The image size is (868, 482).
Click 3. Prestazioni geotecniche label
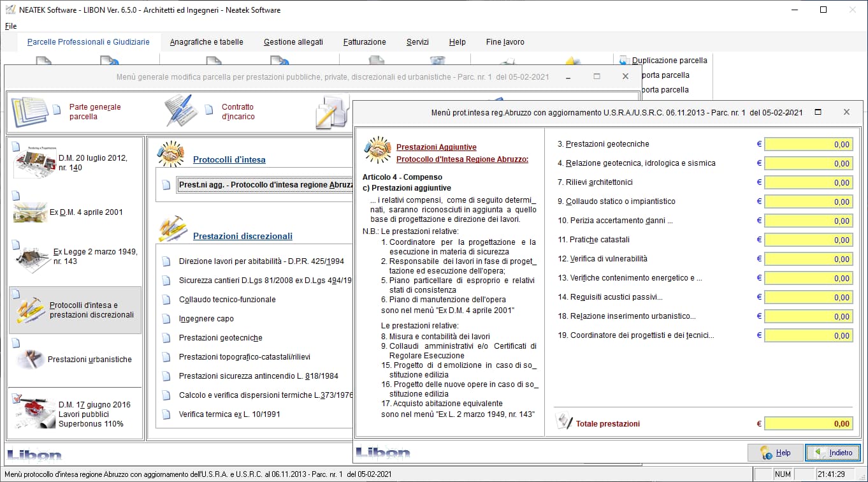604,144
